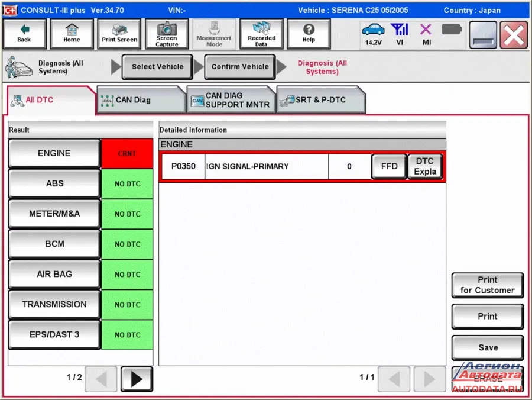Switch to the SRT & P-DTC tab
This screenshot has height=400, width=532.
(321, 100)
